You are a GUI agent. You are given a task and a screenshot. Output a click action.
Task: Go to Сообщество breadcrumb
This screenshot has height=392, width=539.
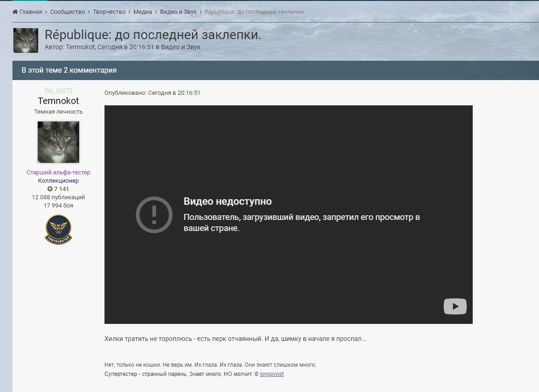click(67, 12)
